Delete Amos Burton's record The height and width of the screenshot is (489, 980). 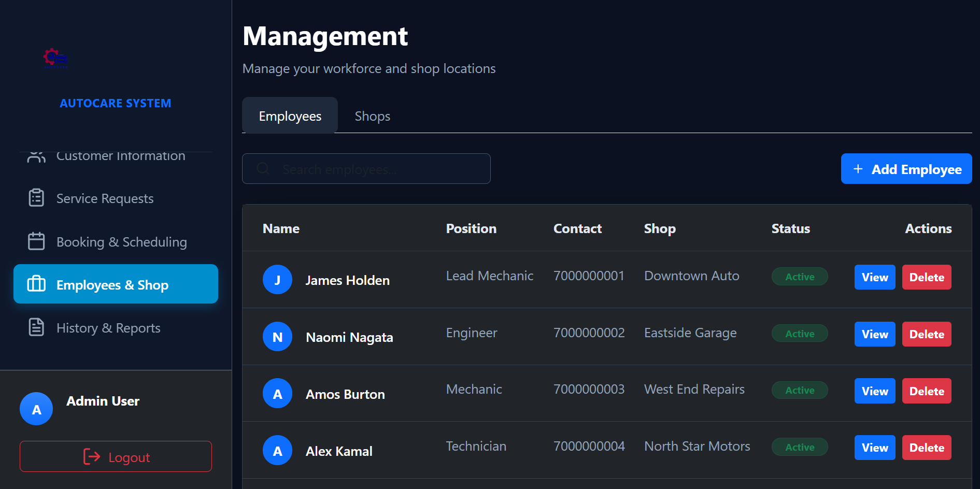927,391
